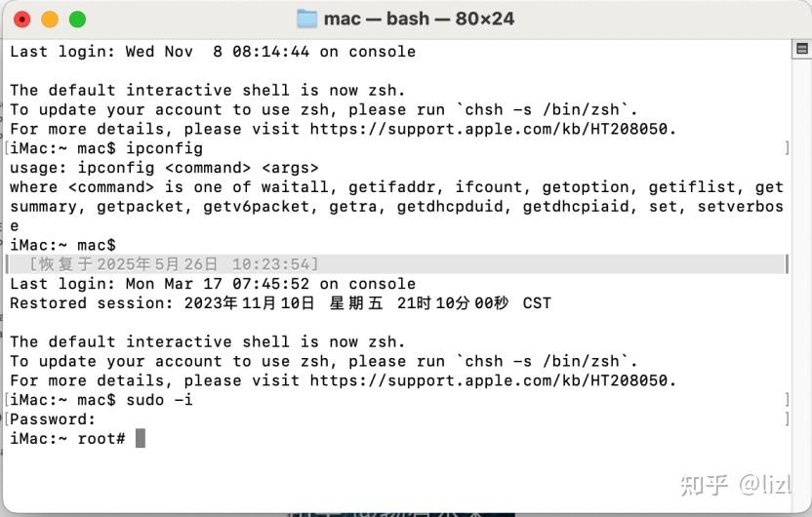Click the left mark bracket beside sudo -i prompt
This screenshot has width=812, height=517.
point(6,400)
